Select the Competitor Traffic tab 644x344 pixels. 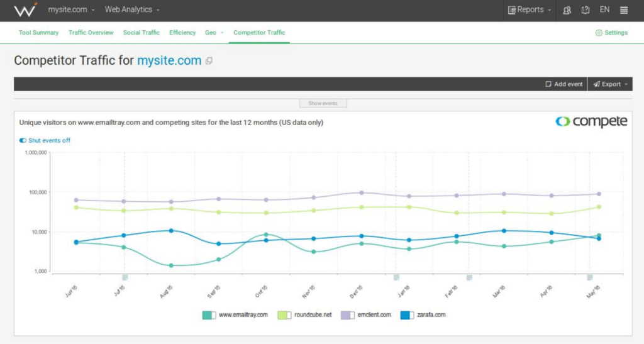(x=259, y=33)
